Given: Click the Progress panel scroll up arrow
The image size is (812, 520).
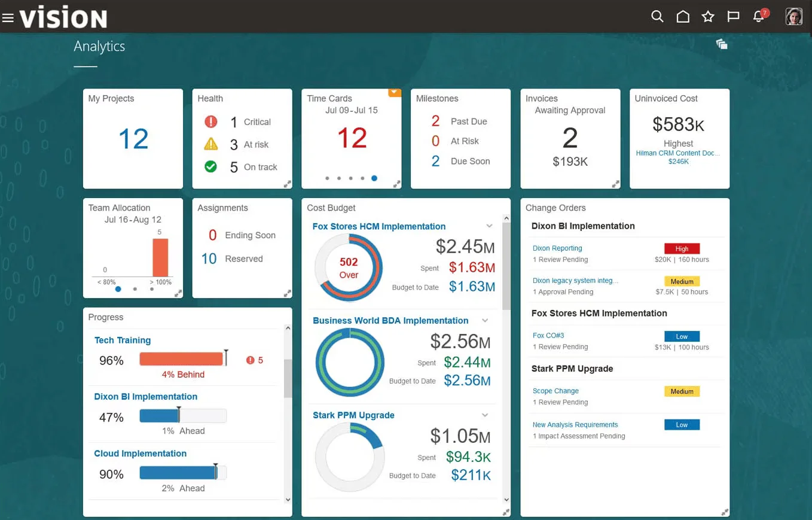Looking at the screenshot, I should click(x=288, y=329).
